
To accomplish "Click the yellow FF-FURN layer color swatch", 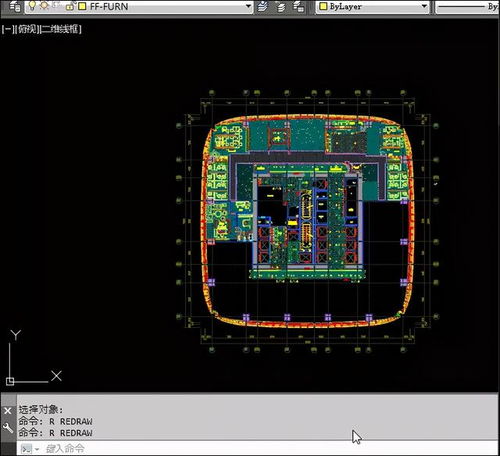I will point(82,6).
